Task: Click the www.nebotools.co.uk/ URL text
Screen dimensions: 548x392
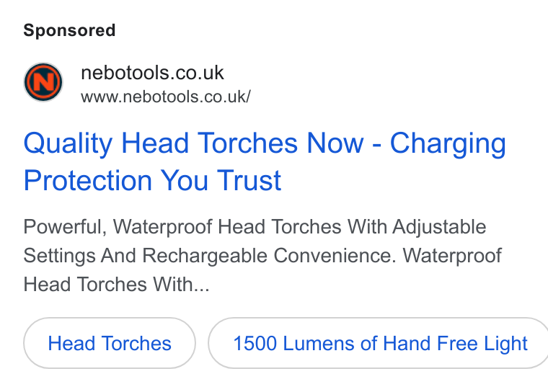Action: tap(166, 97)
